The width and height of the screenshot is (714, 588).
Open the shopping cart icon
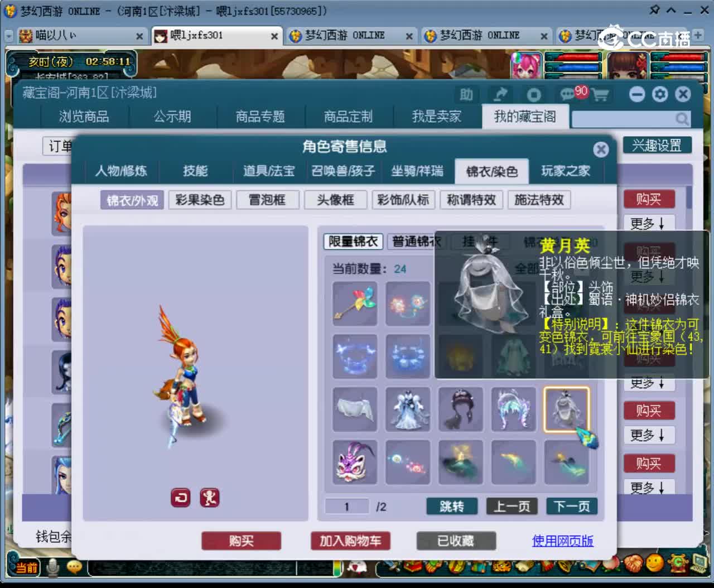tap(600, 95)
